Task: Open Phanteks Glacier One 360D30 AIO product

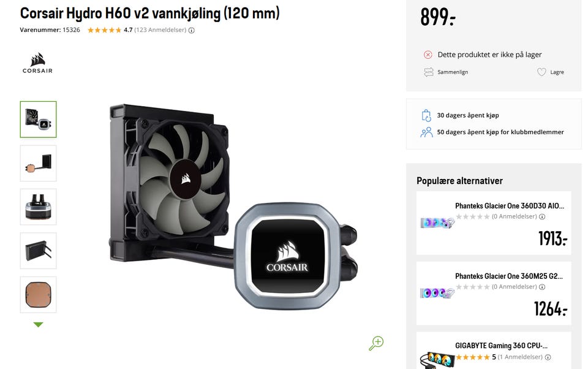Action: 509,206
